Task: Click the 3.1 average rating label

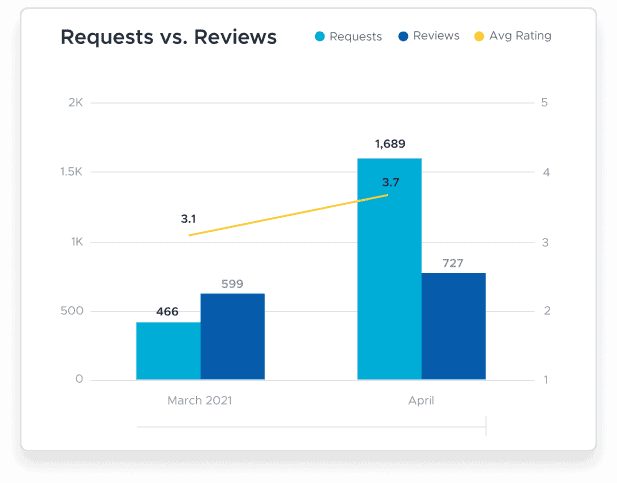Action: coord(189,218)
